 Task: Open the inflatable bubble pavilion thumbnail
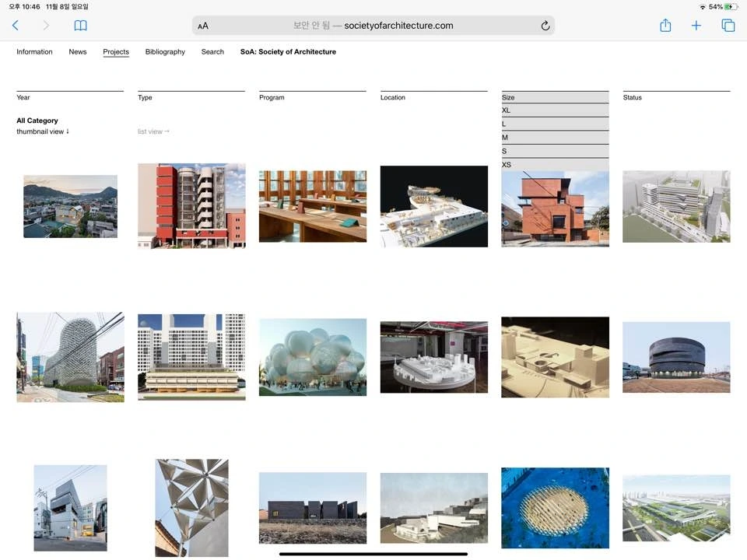313,357
